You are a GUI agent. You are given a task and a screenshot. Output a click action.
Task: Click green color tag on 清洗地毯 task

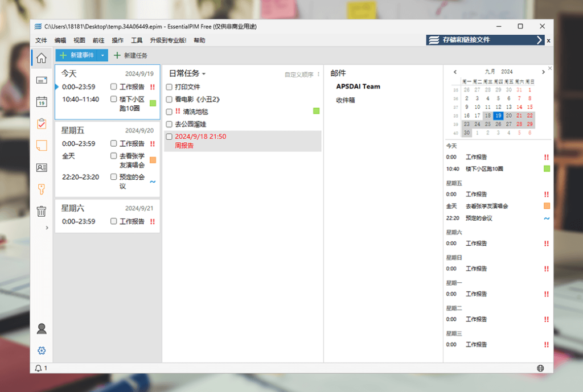click(x=317, y=111)
